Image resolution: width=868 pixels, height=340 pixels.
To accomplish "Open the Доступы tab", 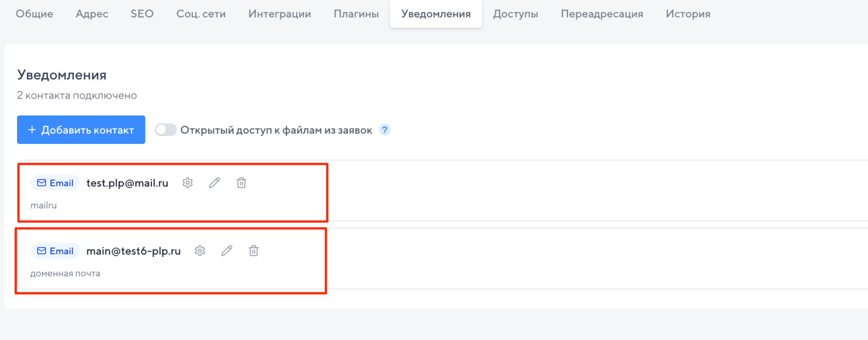I will (x=516, y=14).
